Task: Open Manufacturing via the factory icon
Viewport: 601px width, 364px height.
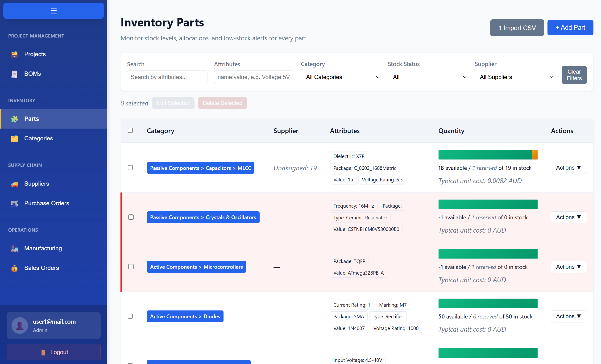Action: (x=14, y=248)
